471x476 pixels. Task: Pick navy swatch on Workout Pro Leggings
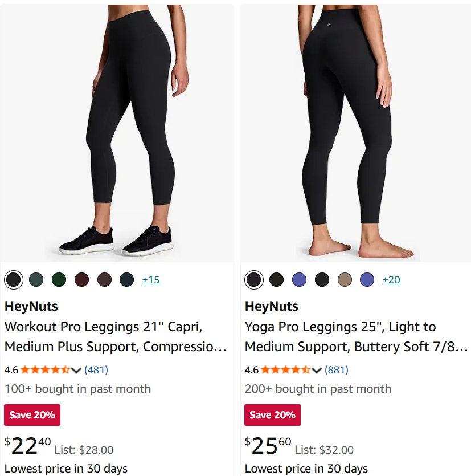tap(127, 279)
